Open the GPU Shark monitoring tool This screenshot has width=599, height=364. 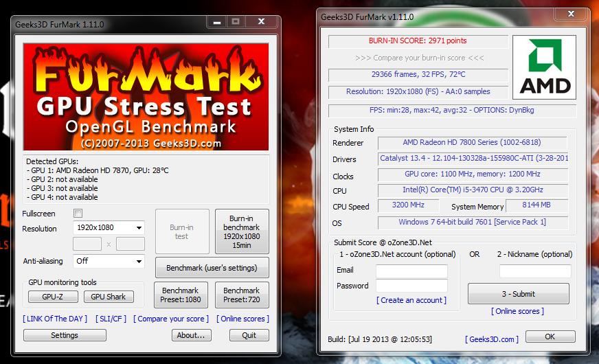[x=109, y=297]
